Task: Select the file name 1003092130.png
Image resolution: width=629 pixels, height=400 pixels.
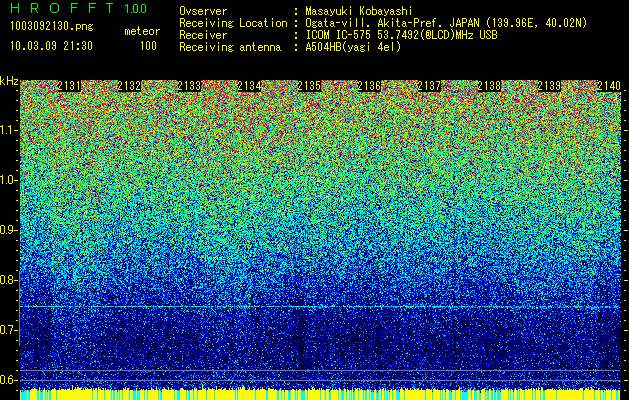Action: [x=52, y=27]
